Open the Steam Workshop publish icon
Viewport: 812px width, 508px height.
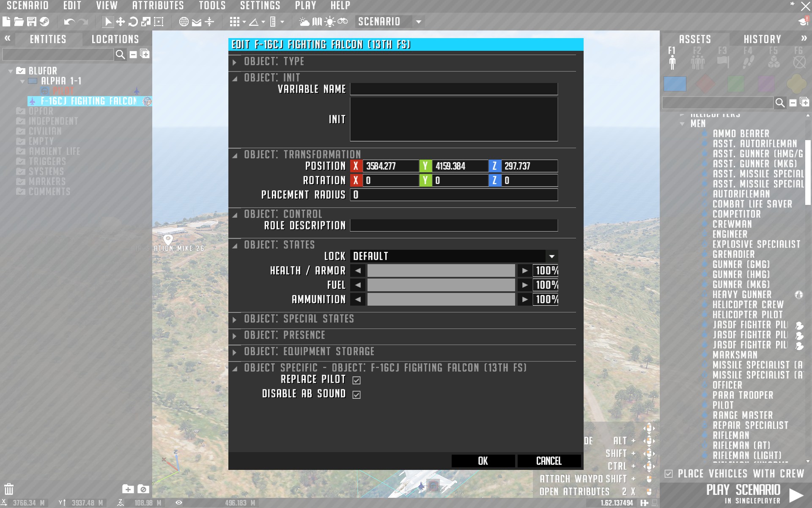click(x=44, y=22)
